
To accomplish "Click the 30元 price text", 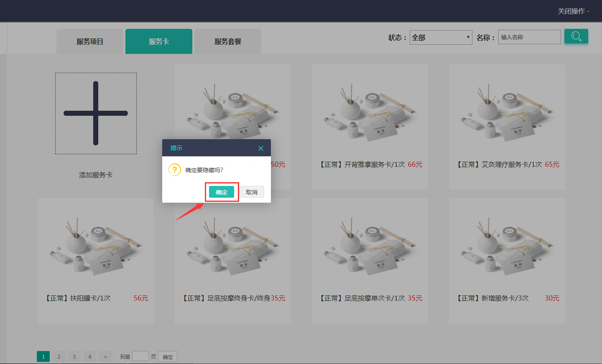I will [x=552, y=298].
